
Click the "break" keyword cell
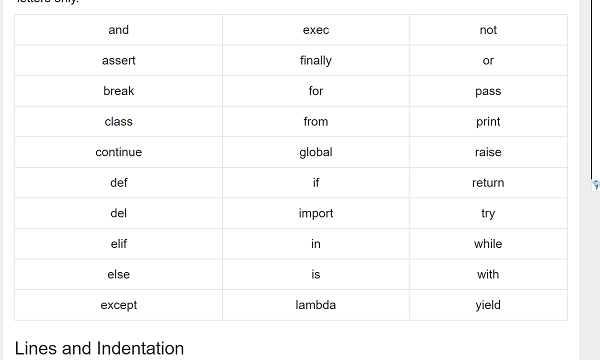click(x=119, y=91)
